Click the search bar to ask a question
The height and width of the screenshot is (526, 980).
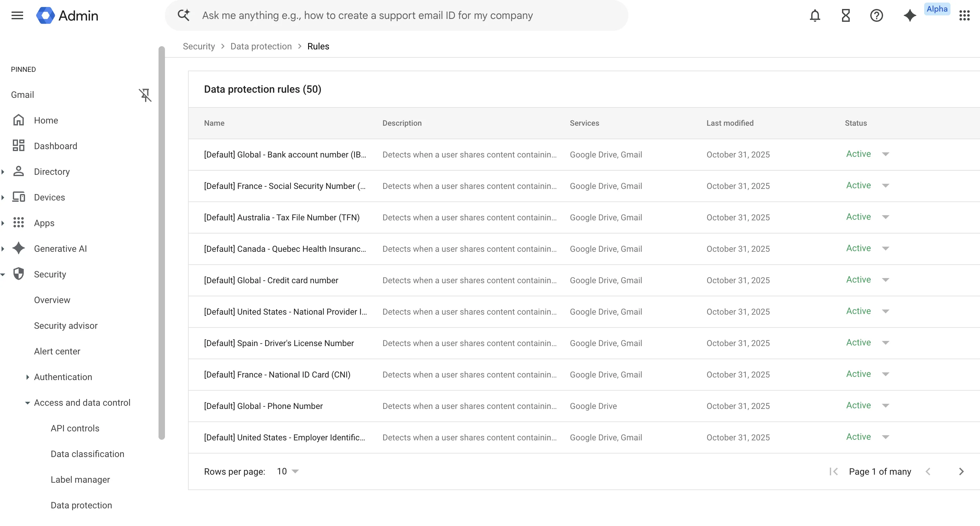point(396,15)
